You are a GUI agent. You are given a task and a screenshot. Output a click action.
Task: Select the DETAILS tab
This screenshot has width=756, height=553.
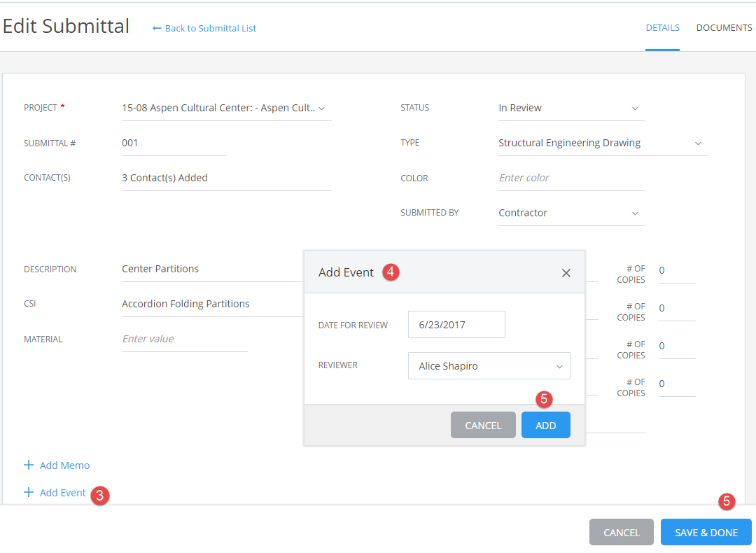[x=662, y=27]
